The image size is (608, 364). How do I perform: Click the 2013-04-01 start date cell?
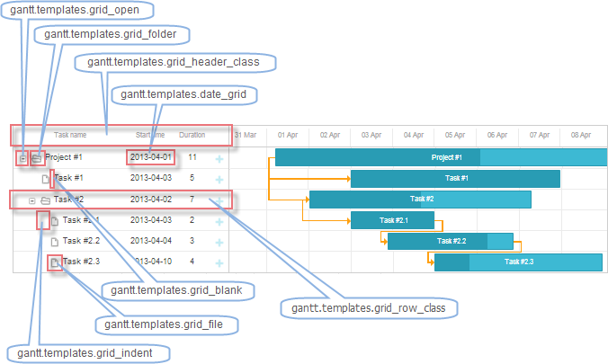click(x=150, y=157)
